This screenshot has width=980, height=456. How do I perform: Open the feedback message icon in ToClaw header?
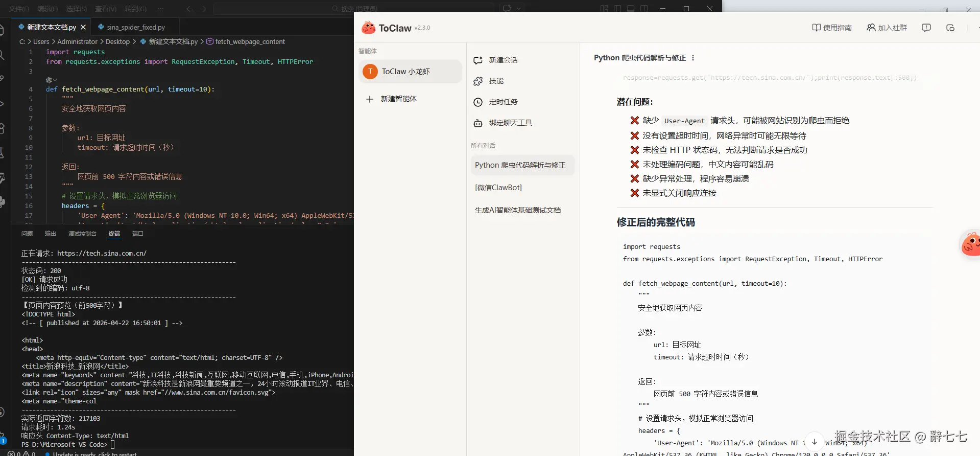[x=926, y=28]
